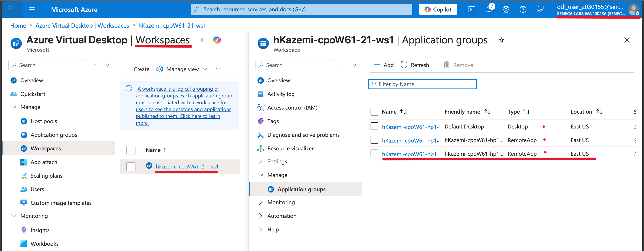Open the more options ellipsis beside the star
The width and height of the screenshot is (644, 251).
point(515,40)
